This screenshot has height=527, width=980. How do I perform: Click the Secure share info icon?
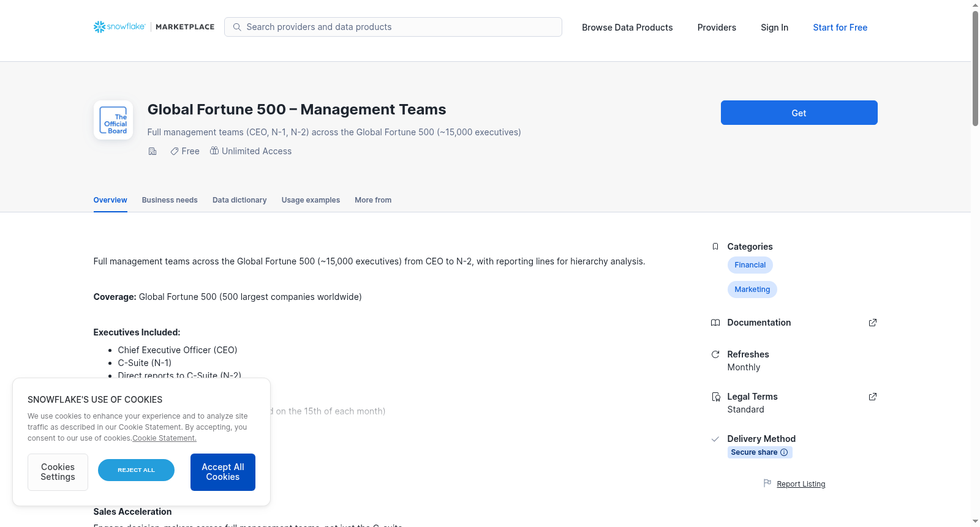click(x=784, y=452)
